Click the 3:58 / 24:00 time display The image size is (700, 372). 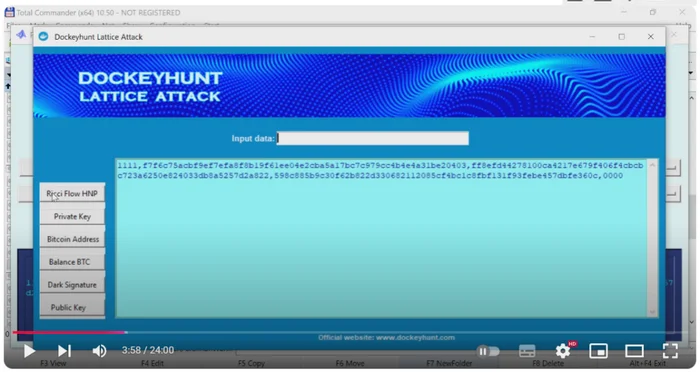(x=148, y=350)
